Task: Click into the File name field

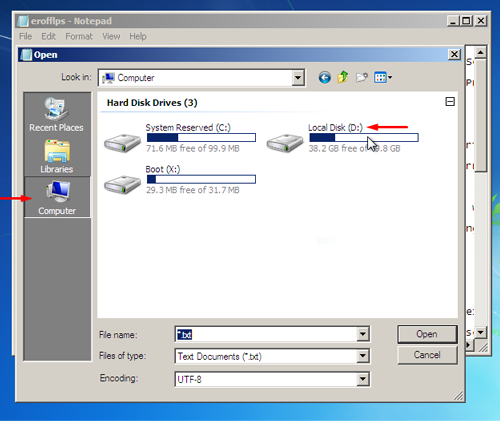Action: tap(266, 334)
